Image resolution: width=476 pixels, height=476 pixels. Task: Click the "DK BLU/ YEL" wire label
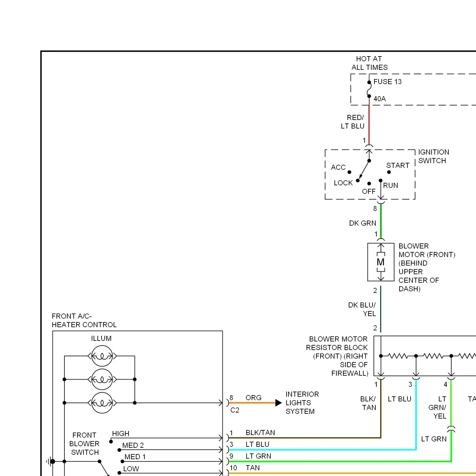(x=362, y=309)
